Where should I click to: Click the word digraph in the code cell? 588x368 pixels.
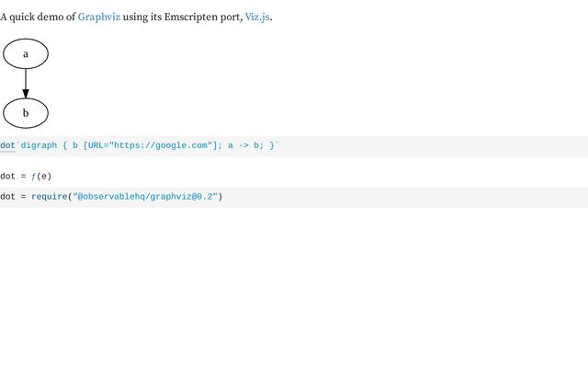point(39,145)
